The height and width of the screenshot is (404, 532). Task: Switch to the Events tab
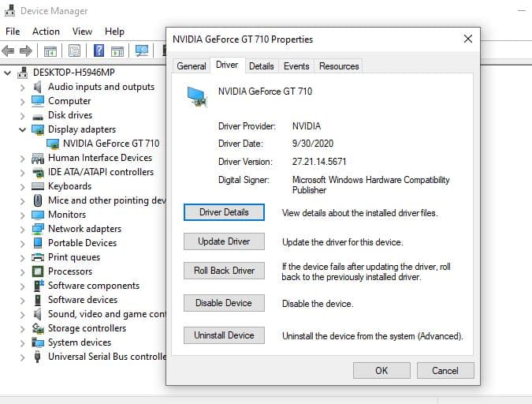[x=296, y=66]
